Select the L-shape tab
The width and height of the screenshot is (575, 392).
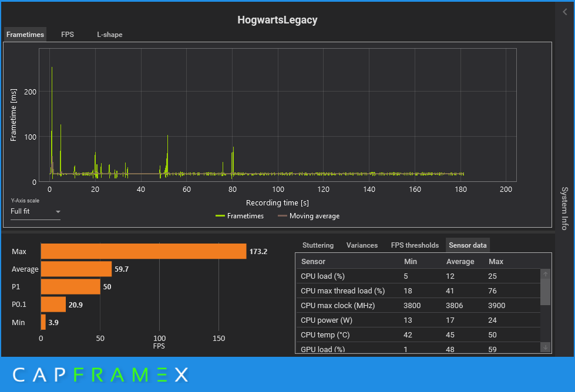(x=110, y=35)
